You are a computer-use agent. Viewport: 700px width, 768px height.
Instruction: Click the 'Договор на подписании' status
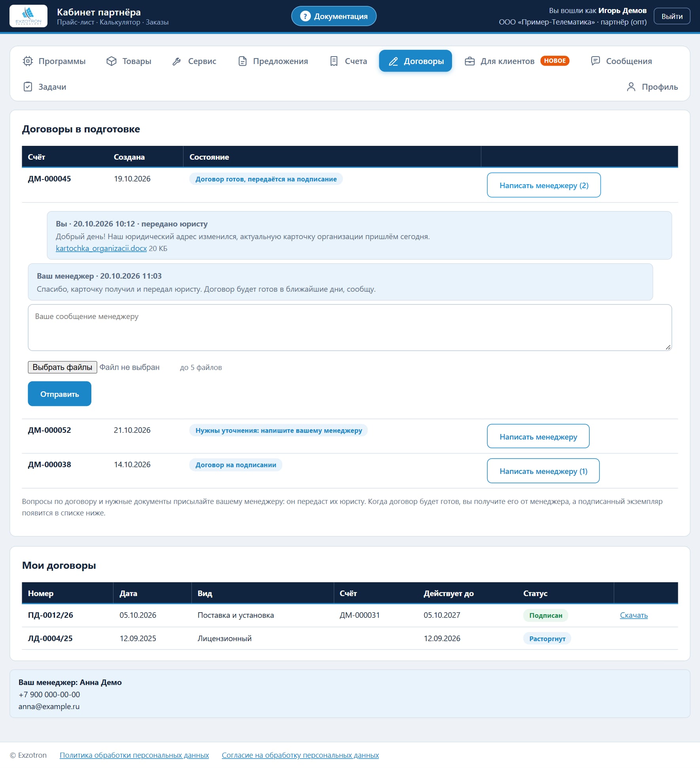pos(236,465)
